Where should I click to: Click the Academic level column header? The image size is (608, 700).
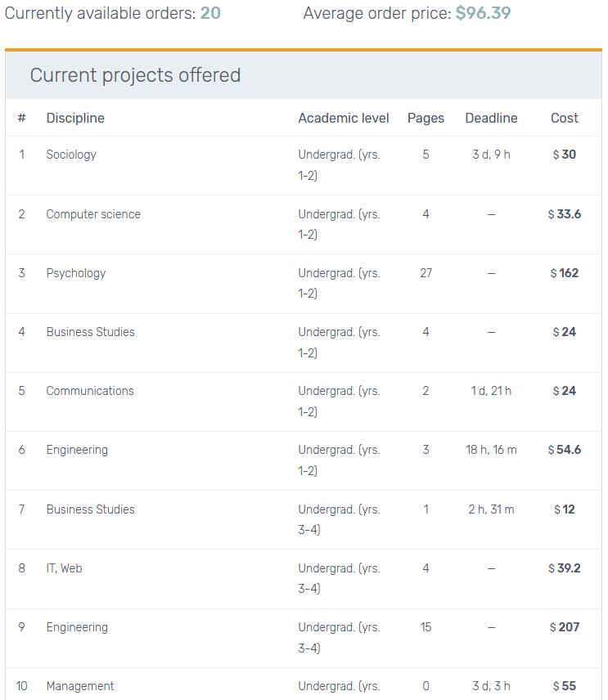point(344,118)
